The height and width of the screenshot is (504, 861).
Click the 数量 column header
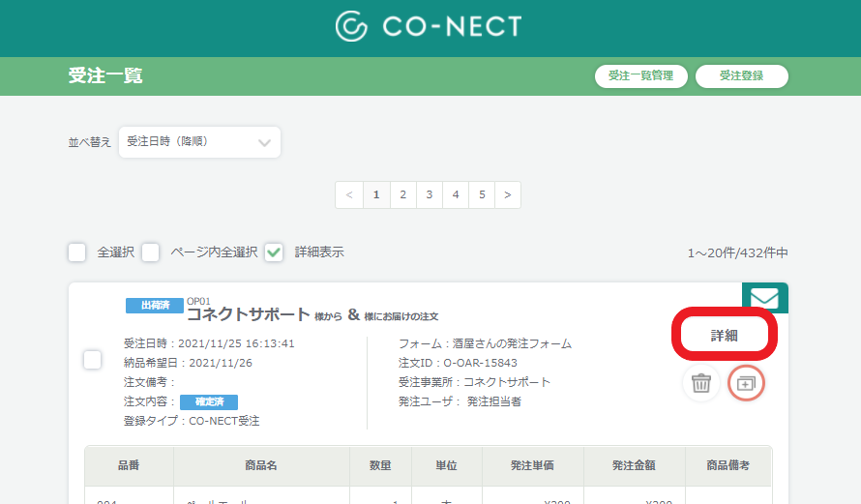[x=380, y=465]
